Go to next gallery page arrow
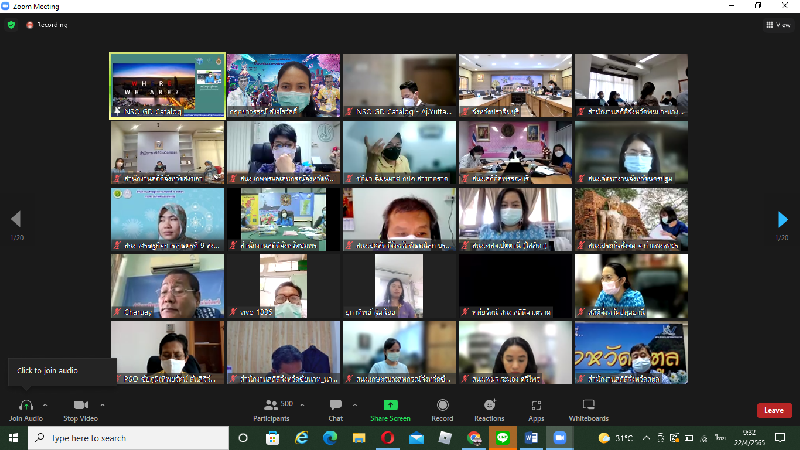 [783, 219]
